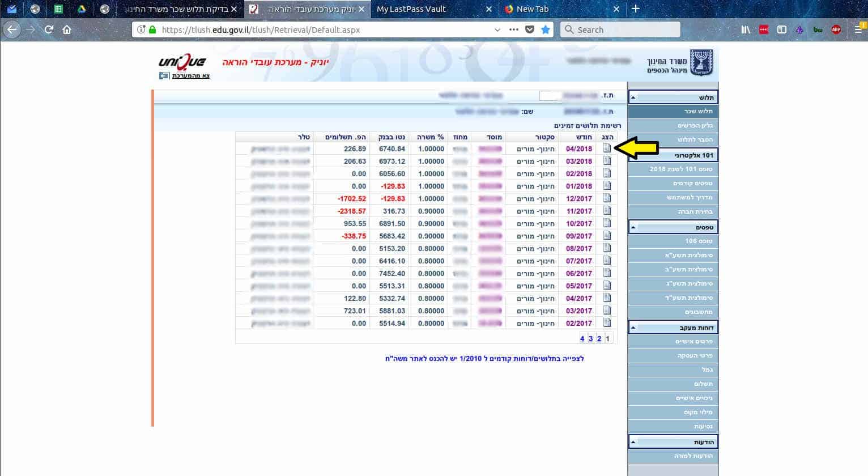Select פרטים אישיים in the sidebar menu
This screenshot has width=868, height=476.
point(693,341)
